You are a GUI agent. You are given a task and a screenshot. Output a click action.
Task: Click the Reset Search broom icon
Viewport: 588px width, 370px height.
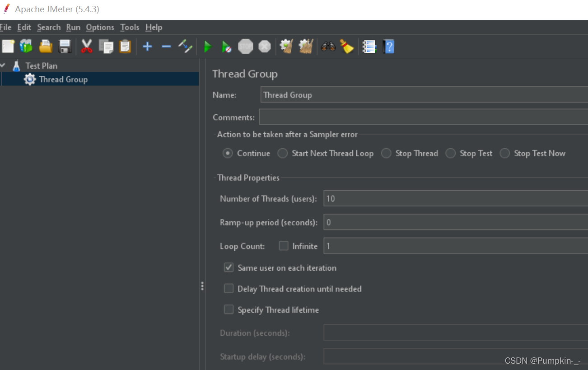coord(347,46)
